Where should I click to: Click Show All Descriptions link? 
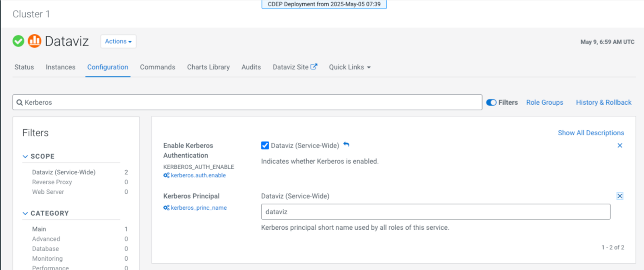coord(590,133)
